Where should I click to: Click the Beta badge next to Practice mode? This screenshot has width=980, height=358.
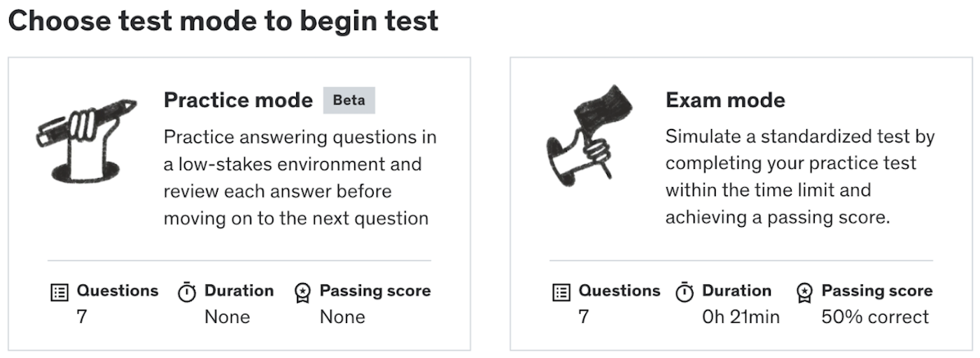349,100
